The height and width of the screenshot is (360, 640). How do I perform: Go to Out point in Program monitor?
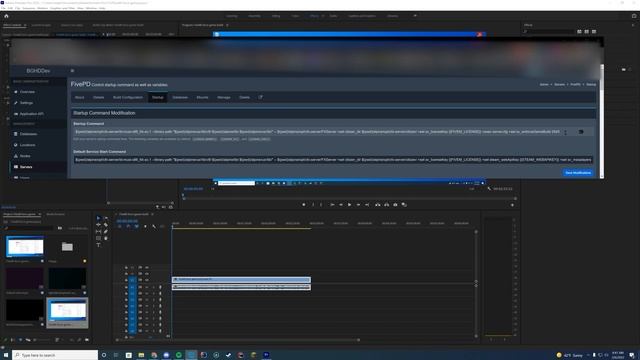(x=367, y=204)
